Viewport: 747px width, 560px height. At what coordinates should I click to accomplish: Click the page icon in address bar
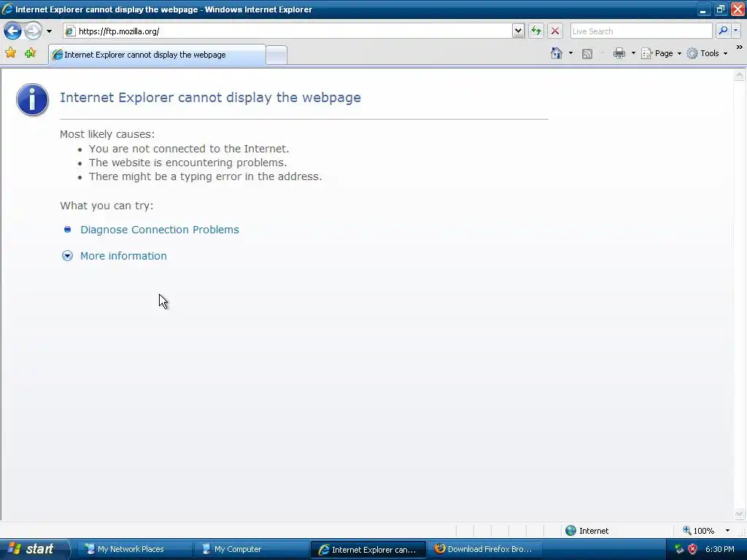click(70, 31)
